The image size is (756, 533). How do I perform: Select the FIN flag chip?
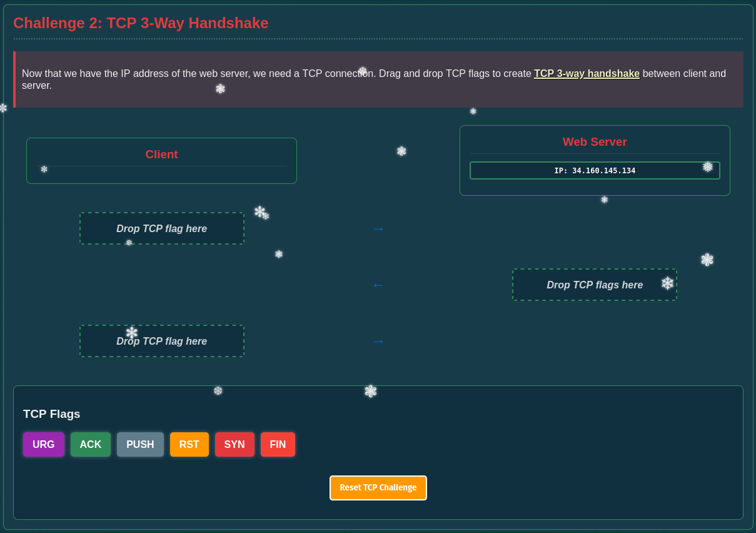click(x=278, y=444)
